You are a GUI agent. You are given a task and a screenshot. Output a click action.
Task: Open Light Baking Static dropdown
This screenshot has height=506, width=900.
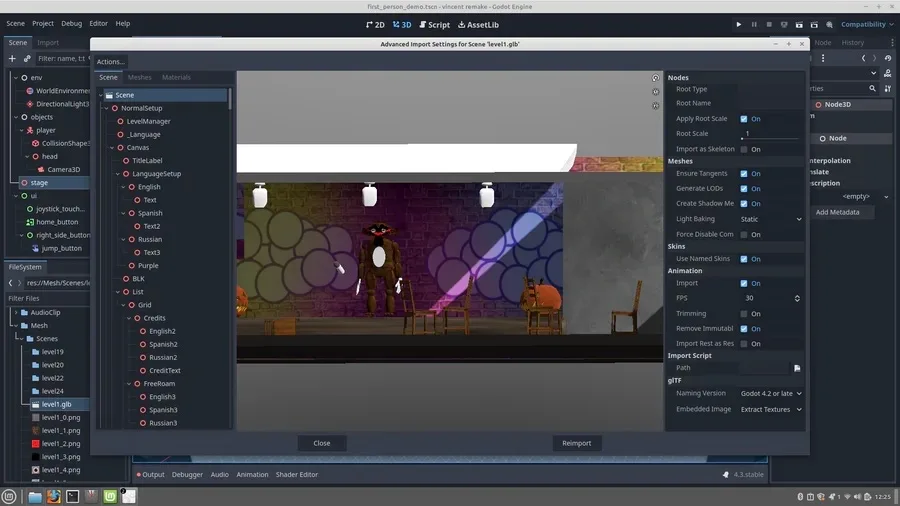click(x=771, y=219)
